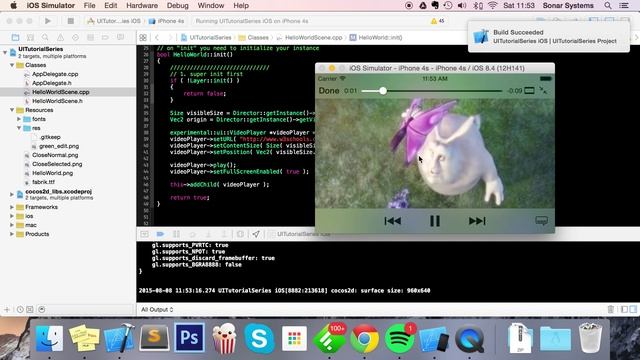Click the Step Out debug icon
640x360 pixels.
224,234
